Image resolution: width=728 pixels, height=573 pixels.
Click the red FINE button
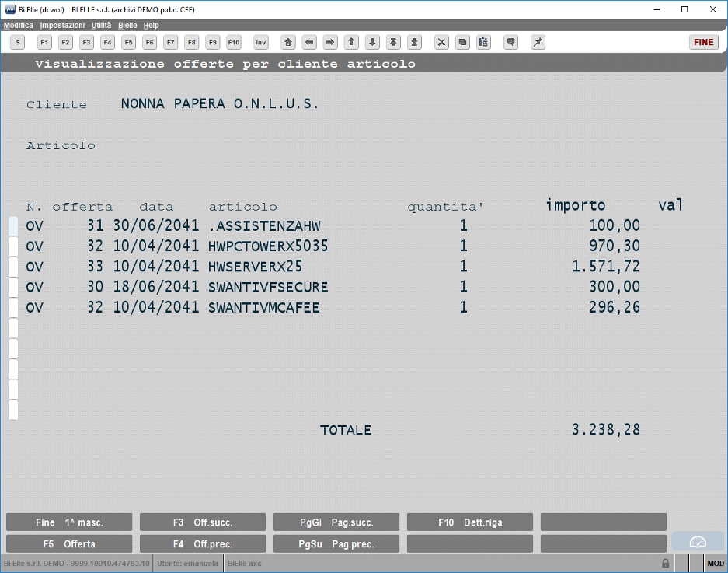pos(703,42)
